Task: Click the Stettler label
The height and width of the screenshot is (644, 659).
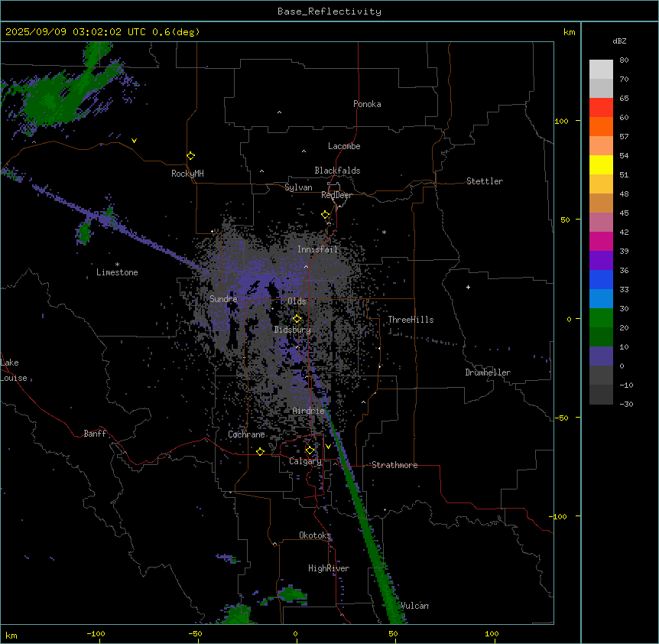Action: pyautogui.click(x=485, y=181)
